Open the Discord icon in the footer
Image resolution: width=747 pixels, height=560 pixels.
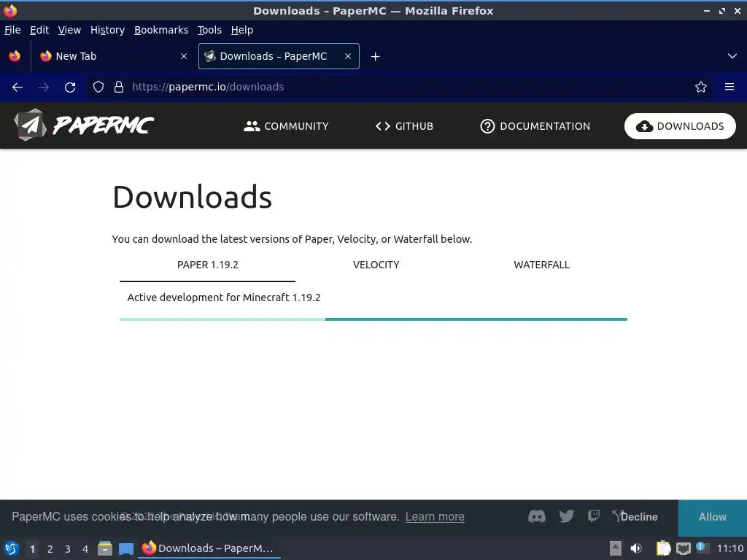pos(537,517)
